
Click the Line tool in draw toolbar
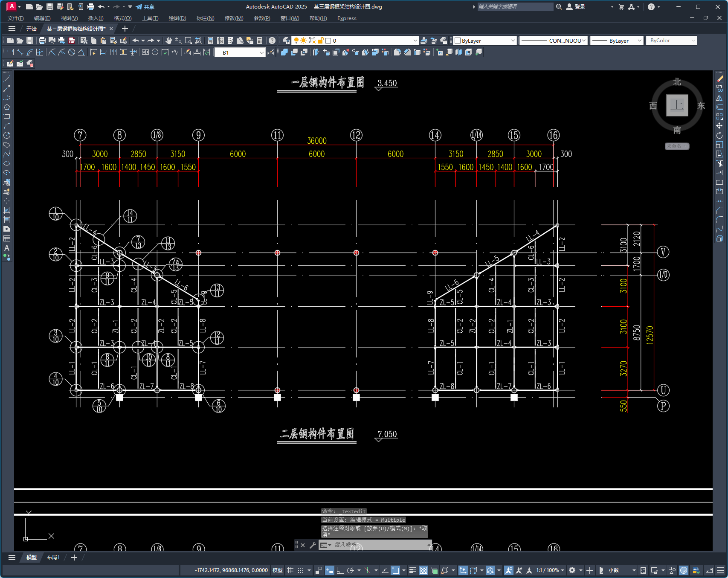point(7,79)
